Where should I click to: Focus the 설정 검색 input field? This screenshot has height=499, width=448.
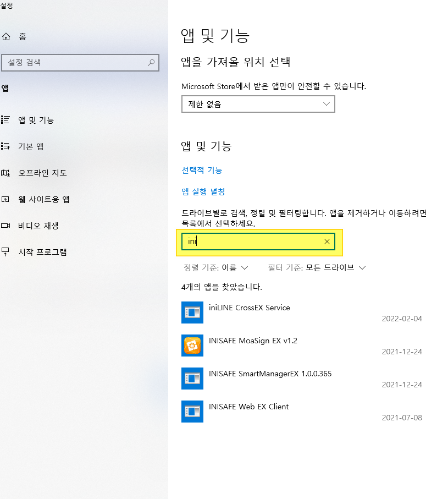click(x=80, y=62)
